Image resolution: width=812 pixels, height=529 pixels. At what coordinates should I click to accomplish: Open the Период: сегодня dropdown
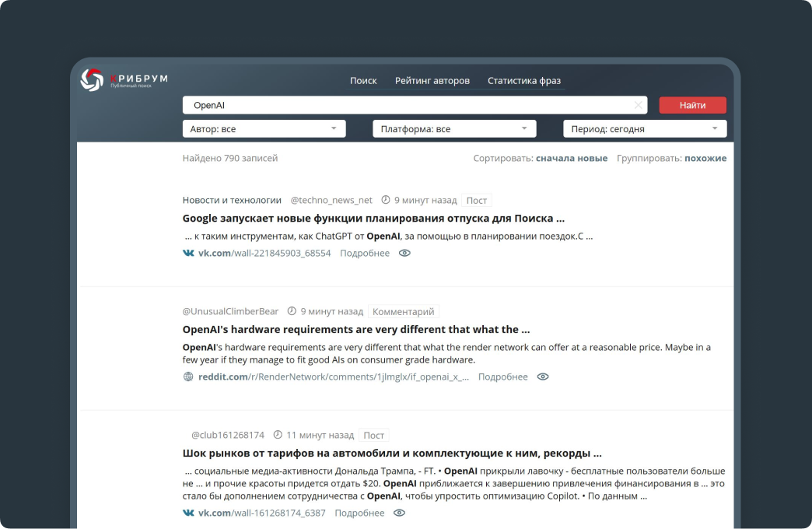pyautogui.click(x=645, y=128)
